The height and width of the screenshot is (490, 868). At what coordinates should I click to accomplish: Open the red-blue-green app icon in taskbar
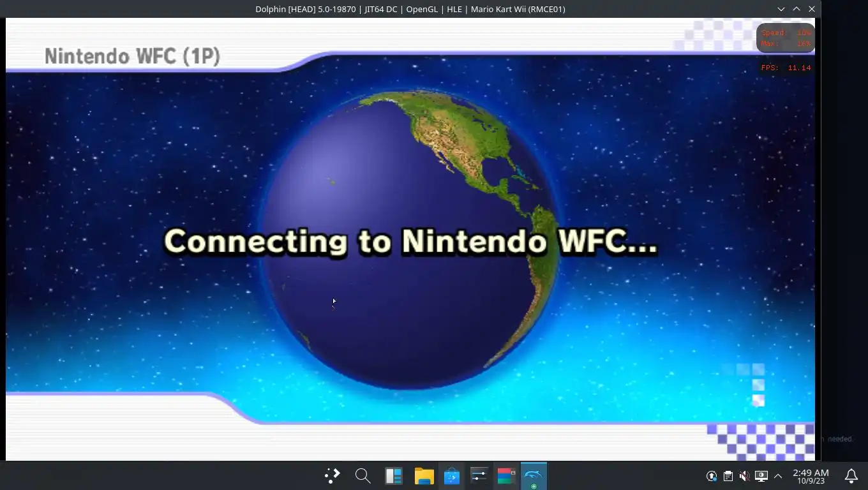pos(506,476)
